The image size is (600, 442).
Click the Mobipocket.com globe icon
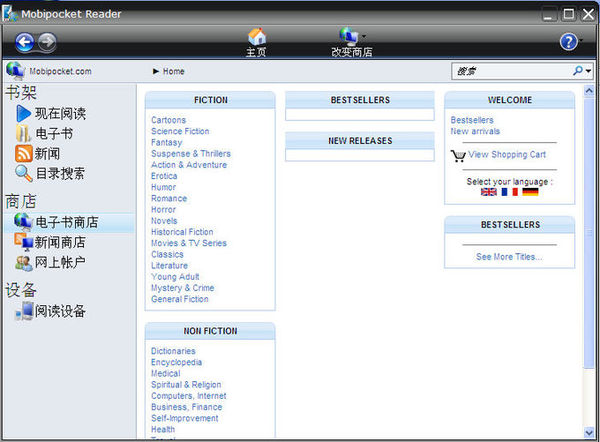coord(15,70)
